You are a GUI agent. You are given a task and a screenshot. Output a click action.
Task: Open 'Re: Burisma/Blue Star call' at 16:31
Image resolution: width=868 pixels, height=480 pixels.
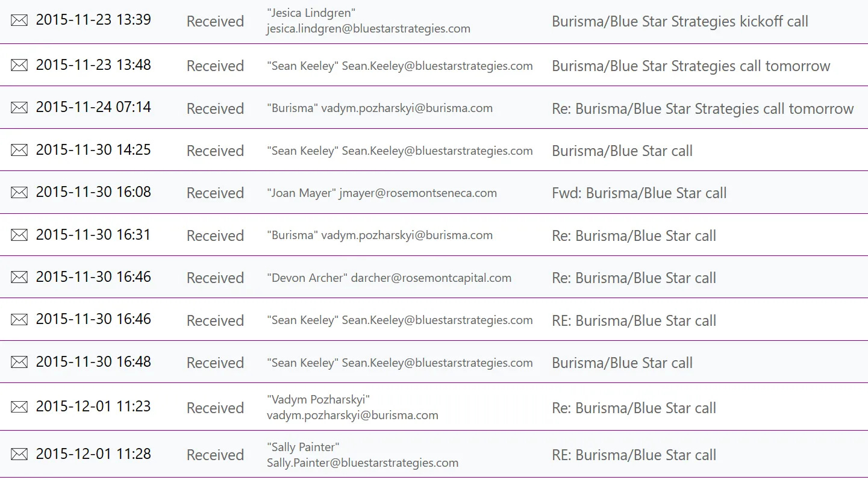(634, 236)
